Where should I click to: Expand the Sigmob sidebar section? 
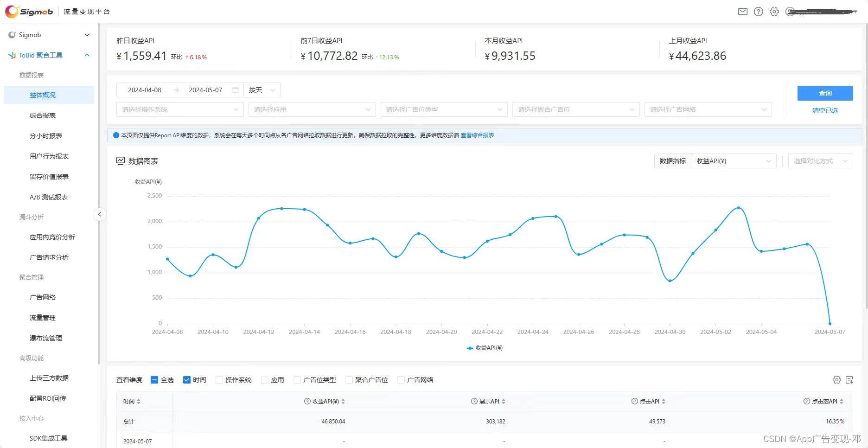click(x=87, y=35)
